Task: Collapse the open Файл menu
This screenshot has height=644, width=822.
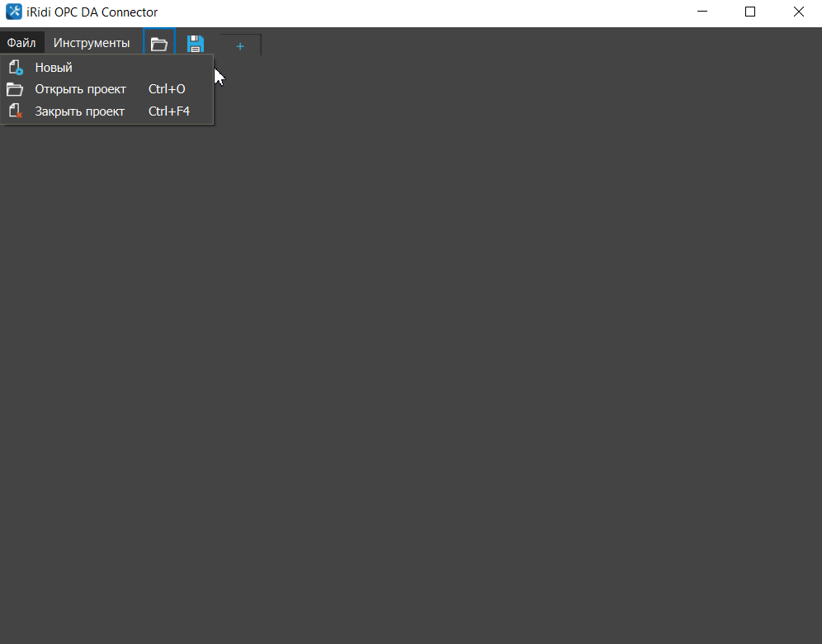Action: [21, 43]
